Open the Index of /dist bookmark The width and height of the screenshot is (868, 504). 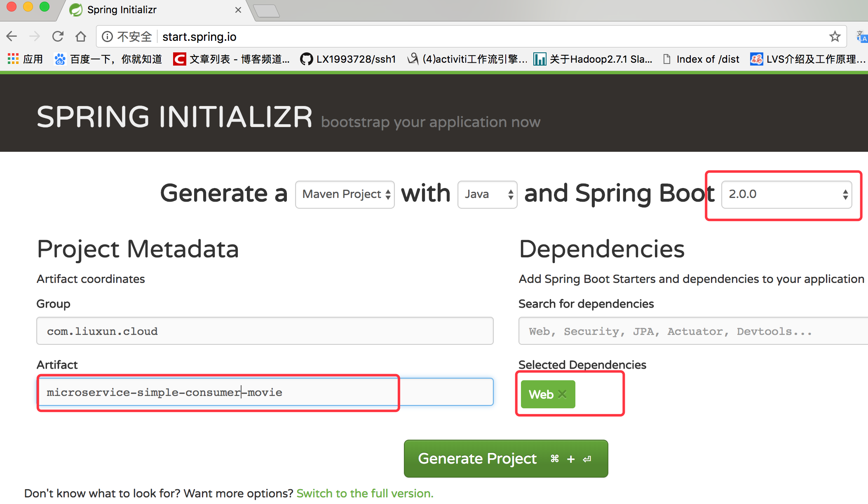[701, 59]
